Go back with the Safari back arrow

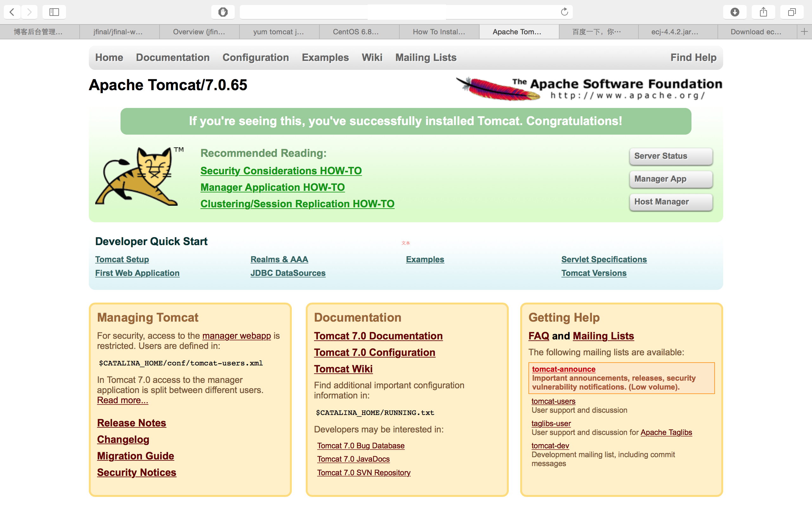tap(12, 12)
